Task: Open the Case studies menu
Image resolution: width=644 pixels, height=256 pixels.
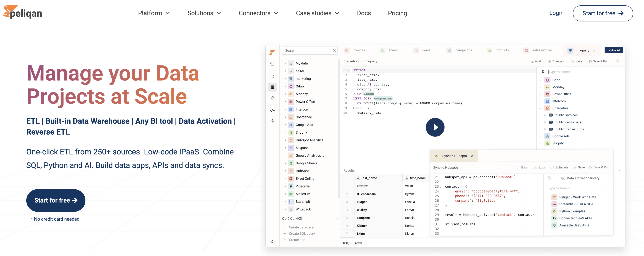Action: [x=317, y=13]
